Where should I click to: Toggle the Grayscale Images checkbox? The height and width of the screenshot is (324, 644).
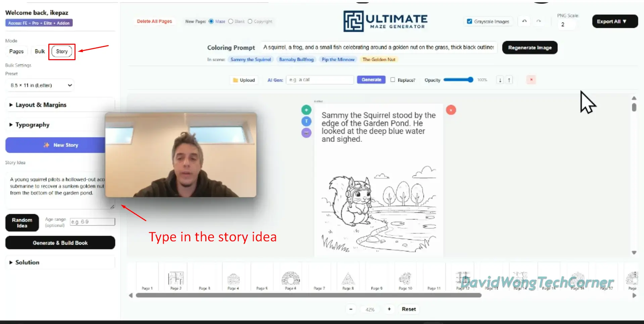click(469, 21)
